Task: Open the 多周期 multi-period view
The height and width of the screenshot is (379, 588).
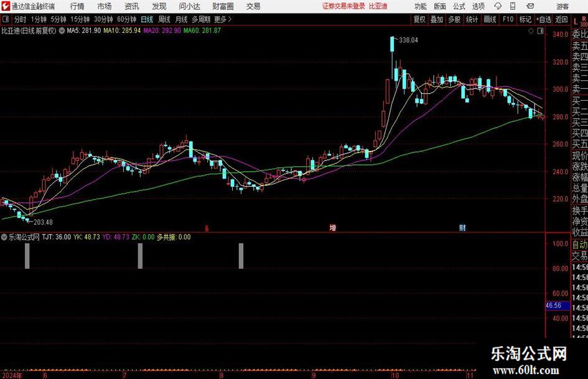Action: (x=201, y=19)
